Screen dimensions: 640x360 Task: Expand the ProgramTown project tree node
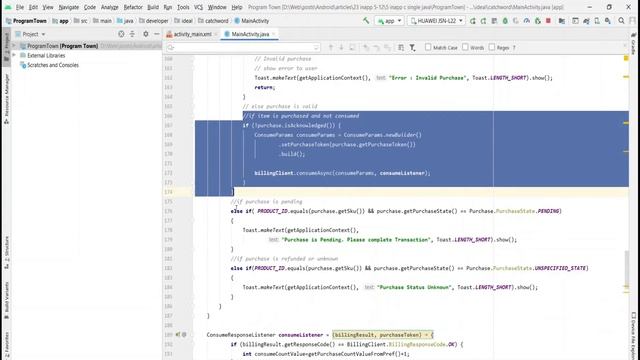14,46
